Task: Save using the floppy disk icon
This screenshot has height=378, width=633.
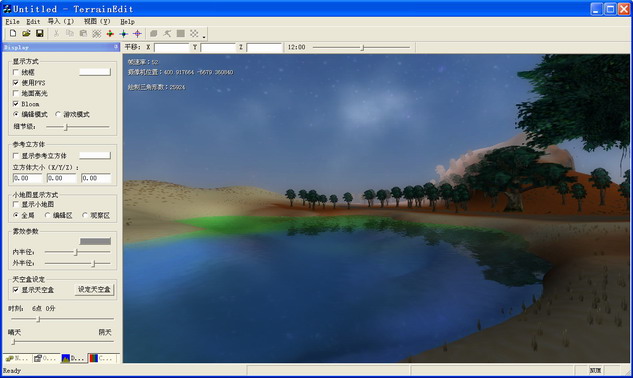Action: click(x=40, y=34)
